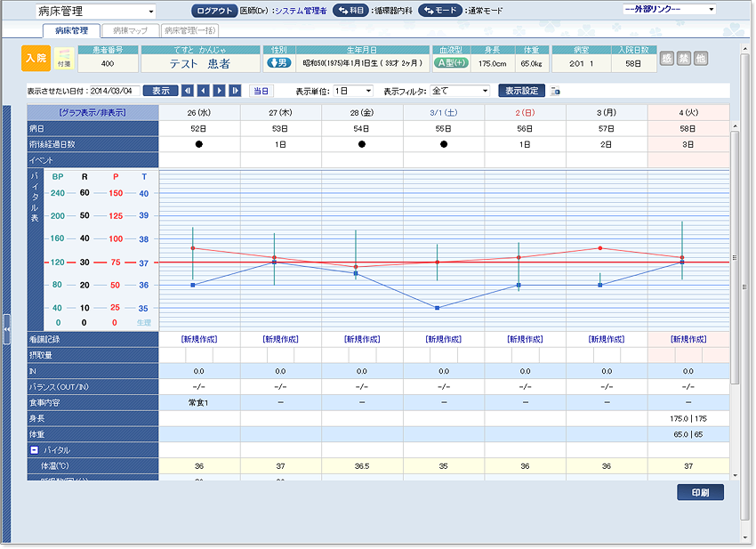Image resolution: width=756 pixels, height=549 pixels.
Task: Open 表示フィルタ 全て dropdown
Action: pos(460,91)
